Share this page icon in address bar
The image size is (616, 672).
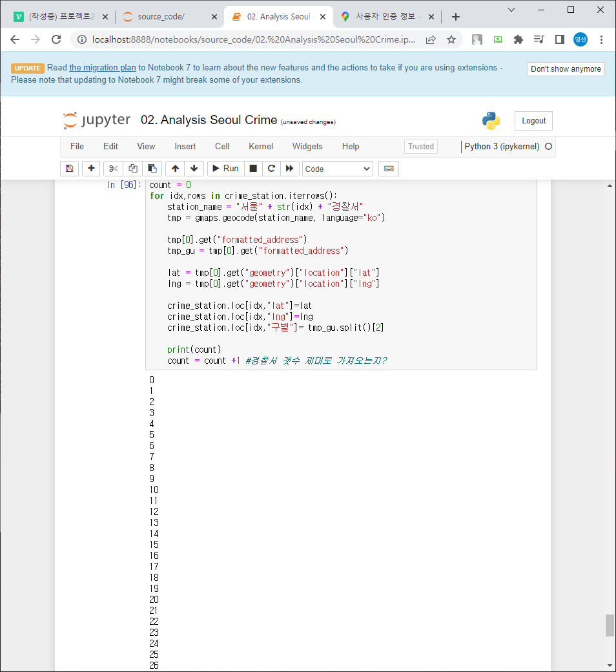(x=431, y=39)
